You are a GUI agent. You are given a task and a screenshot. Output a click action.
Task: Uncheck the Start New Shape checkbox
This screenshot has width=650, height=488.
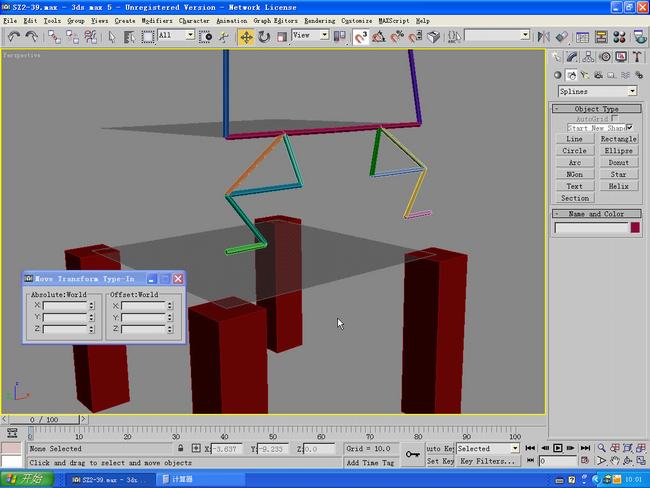tap(629, 127)
